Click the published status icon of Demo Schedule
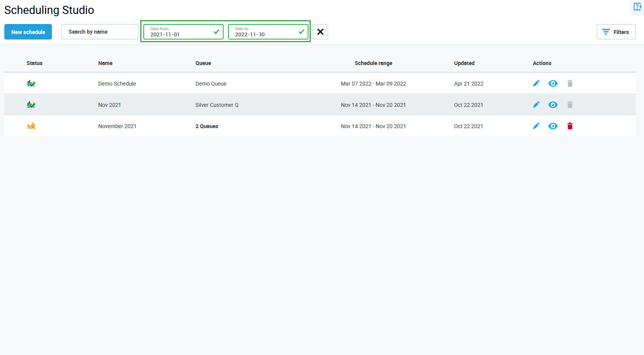The height and width of the screenshot is (355, 644). 31,84
